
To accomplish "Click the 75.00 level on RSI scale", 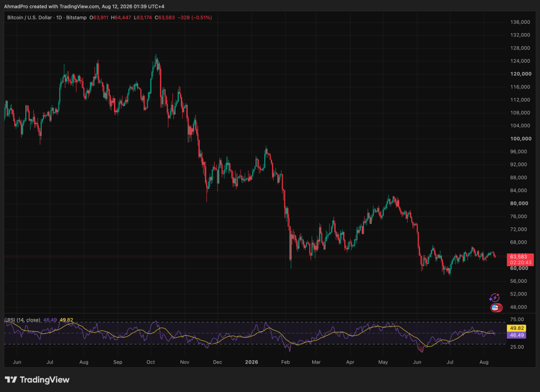I will pyautogui.click(x=517, y=319).
